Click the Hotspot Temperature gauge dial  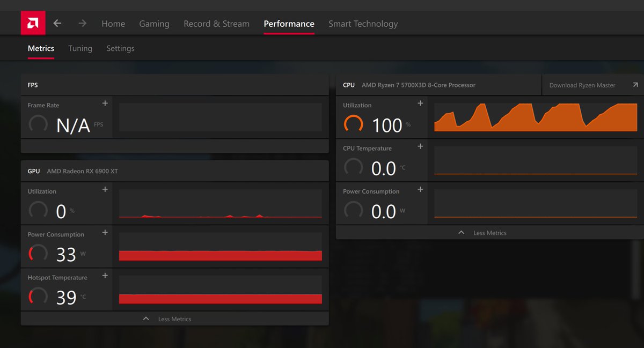(38, 297)
